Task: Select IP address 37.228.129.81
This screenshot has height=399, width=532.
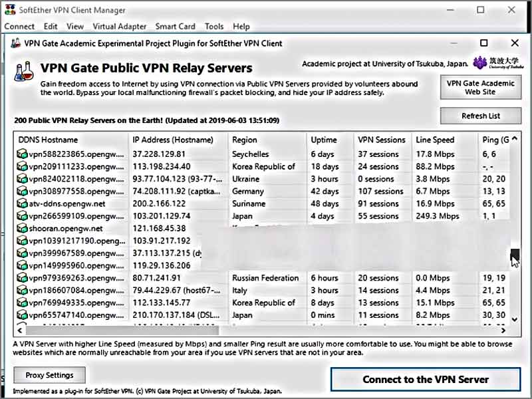Action: point(159,154)
